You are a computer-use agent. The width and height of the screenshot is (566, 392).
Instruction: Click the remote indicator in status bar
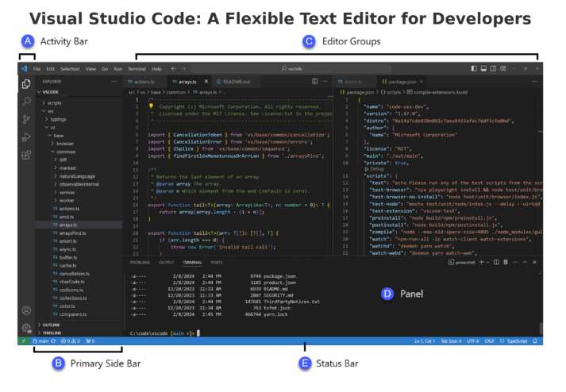[x=24, y=341]
